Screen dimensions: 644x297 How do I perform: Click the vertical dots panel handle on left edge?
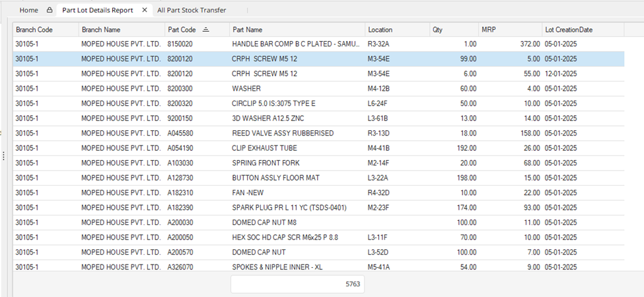click(x=3, y=156)
